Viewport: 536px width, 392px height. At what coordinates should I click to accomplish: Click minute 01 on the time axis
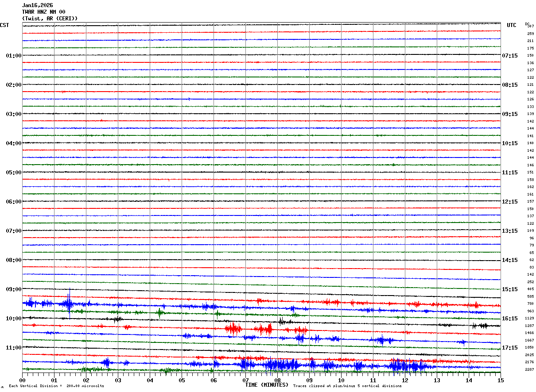pyautogui.click(x=54, y=380)
